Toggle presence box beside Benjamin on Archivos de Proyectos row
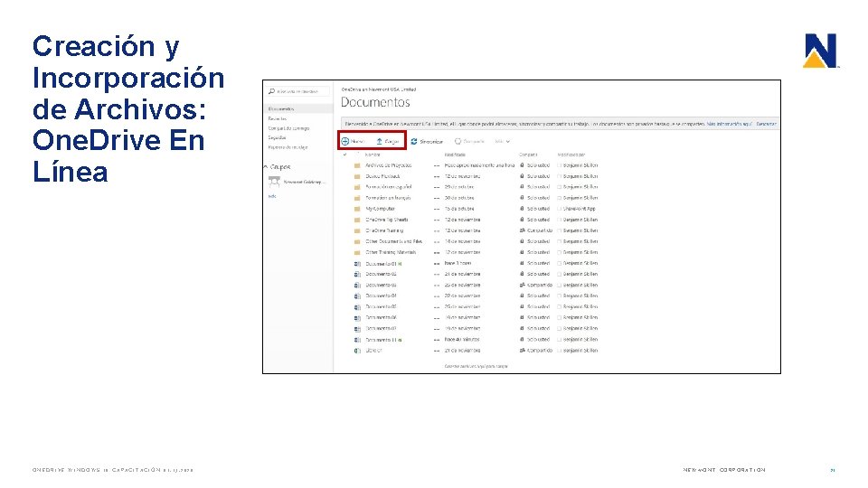This screenshot has width=868, height=488. (560, 165)
